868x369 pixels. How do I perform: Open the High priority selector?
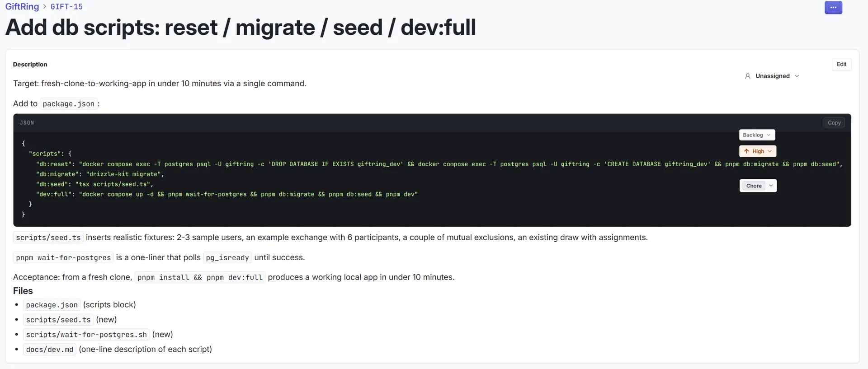(x=758, y=151)
